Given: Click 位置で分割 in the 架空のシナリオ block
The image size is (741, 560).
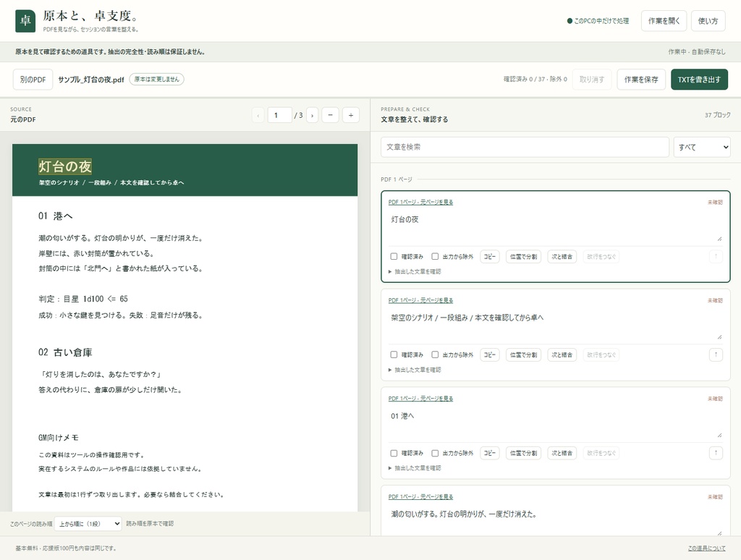Looking at the screenshot, I should pyautogui.click(x=523, y=355).
